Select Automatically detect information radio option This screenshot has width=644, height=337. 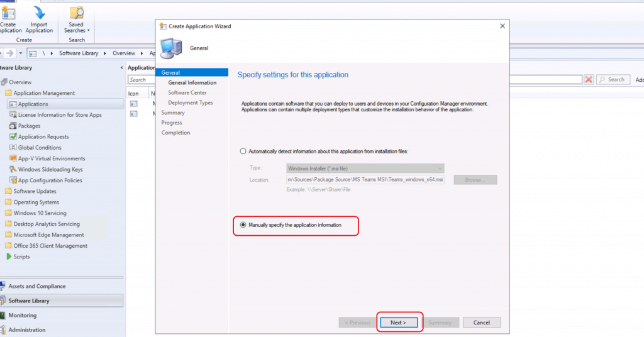pos(243,151)
